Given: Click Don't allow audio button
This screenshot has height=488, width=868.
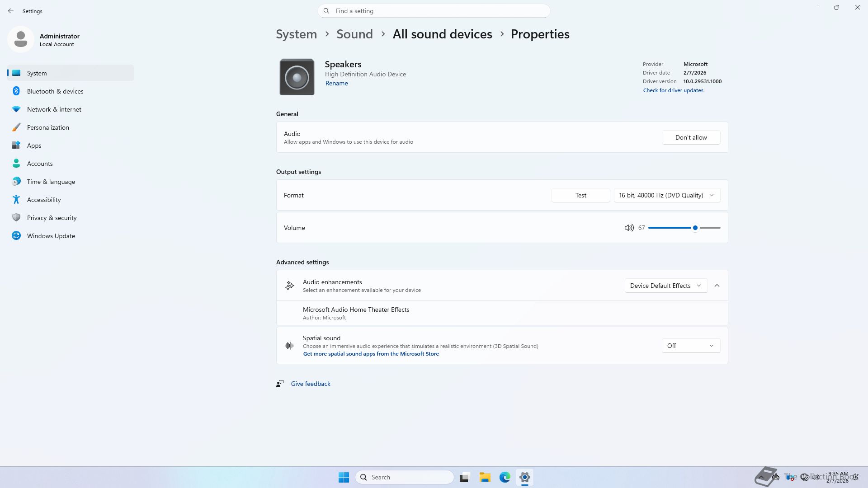Looking at the screenshot, I should (691, 137).
